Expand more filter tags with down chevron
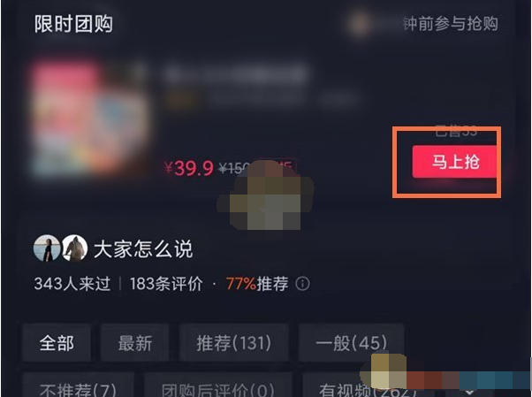Viewport: 532px width, 397px height. coord(469,392)
